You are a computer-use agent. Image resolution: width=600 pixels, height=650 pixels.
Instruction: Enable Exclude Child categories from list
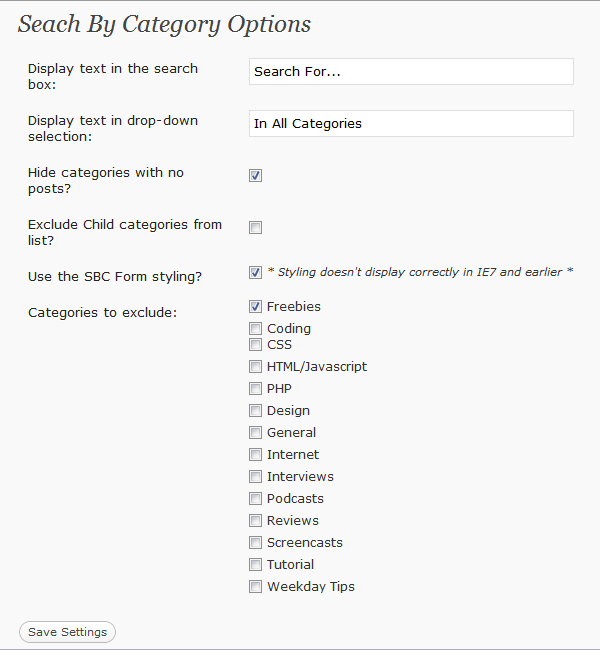click(255, 228)
